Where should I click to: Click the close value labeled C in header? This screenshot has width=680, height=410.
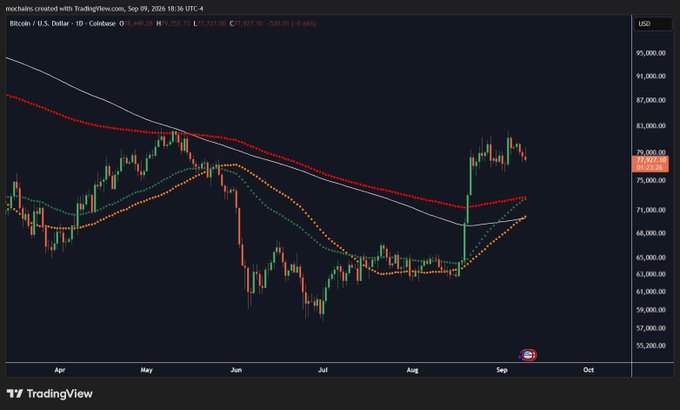248,23
